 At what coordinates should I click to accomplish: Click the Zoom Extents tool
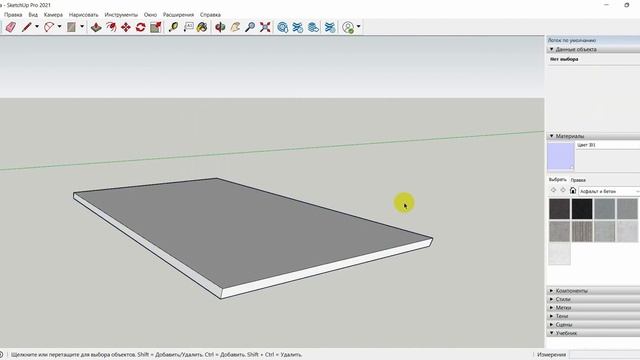pyautogui.click(x=265, y=27)
